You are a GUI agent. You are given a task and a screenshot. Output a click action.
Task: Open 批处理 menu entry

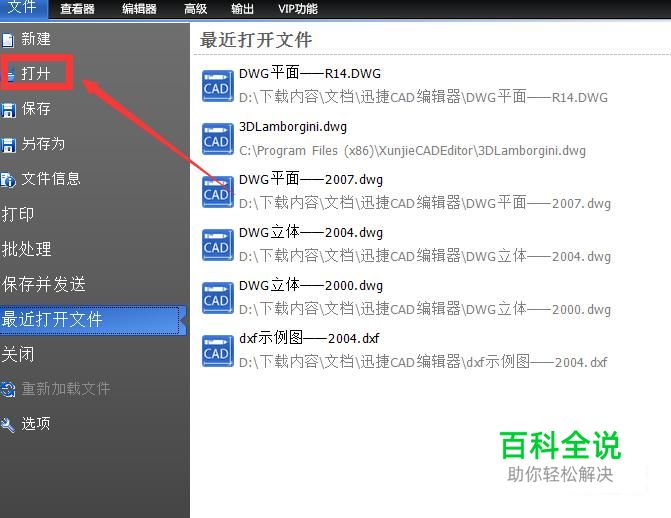[26, 249]
